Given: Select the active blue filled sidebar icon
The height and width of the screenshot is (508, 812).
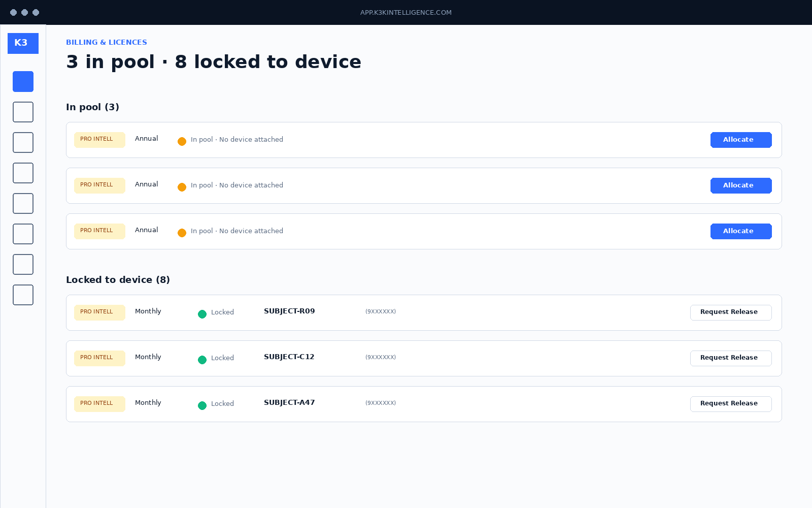Looking at the screenshot, I should point(23,81).
